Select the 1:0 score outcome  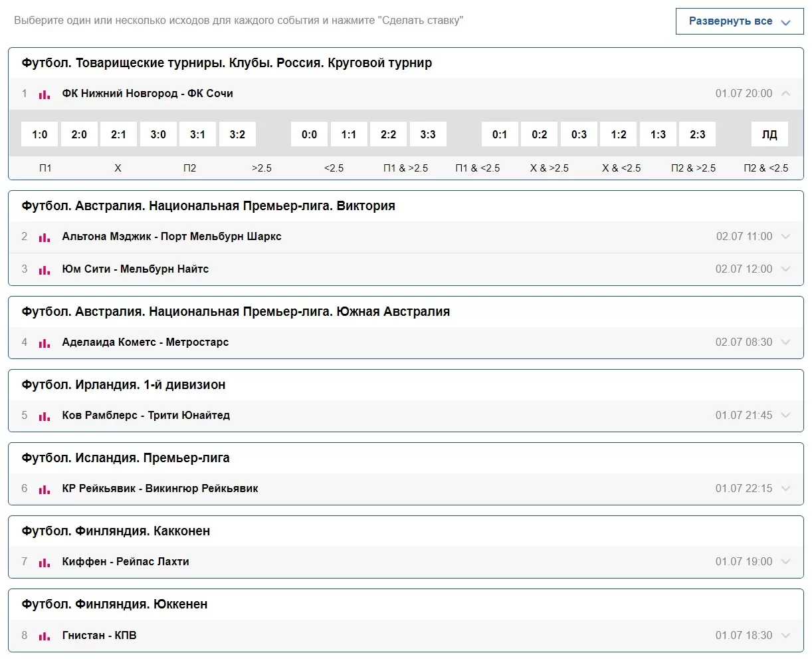coord(40,134)
